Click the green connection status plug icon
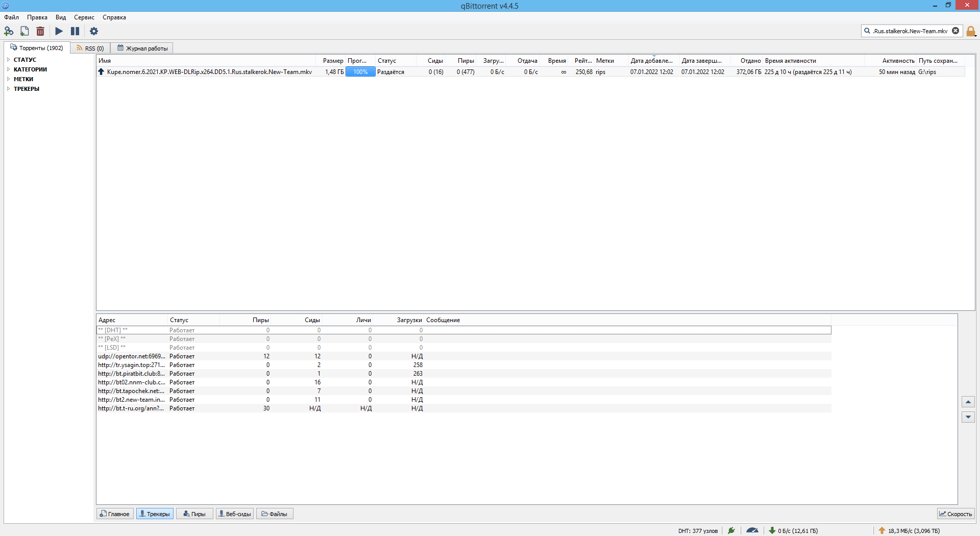 731,530
